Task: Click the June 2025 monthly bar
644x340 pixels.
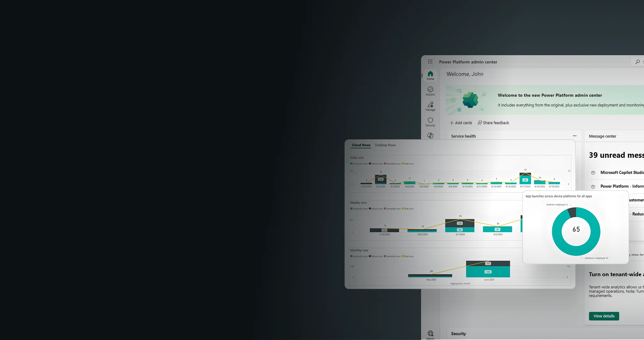Action: (488, 271)
